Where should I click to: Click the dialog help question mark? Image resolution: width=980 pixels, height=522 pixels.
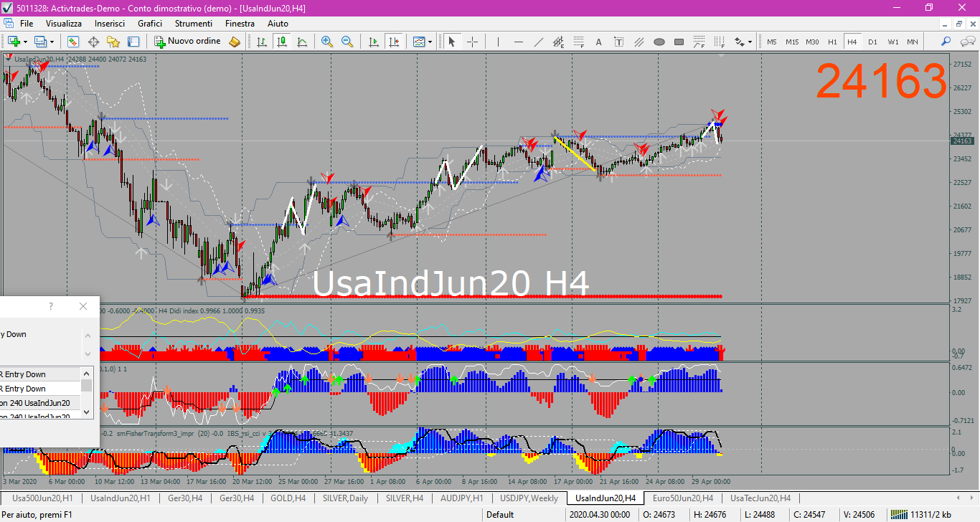click(50, 306)
